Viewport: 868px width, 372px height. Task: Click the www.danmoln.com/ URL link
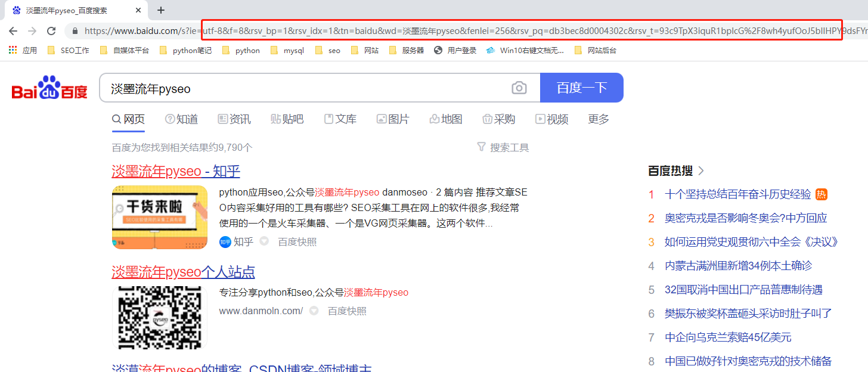(x=261, y=311)
